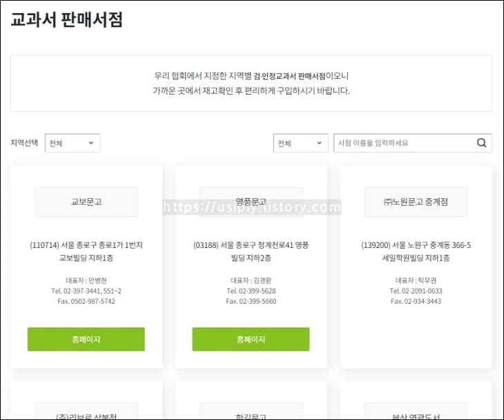Click 노원문고 address text 중계동 366-5

click(x=448, y=245)
